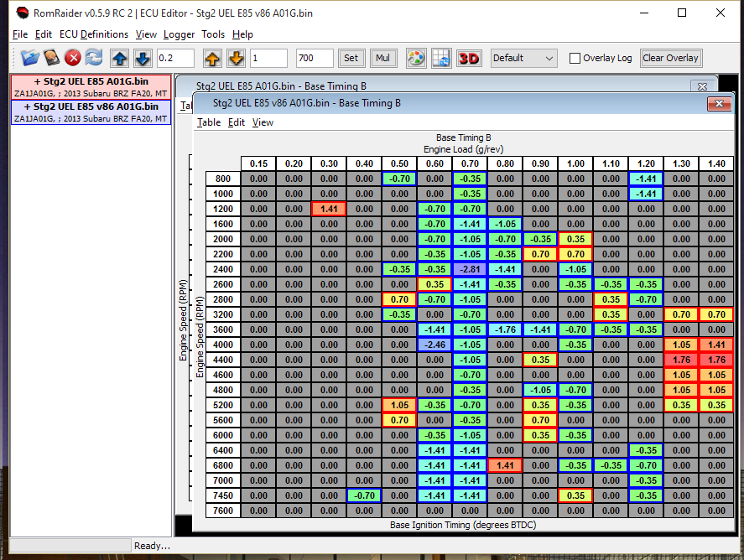Click the fine increment value field showing 0.2
The height and width of the screenshot is (560, 744).
pyautogui.click(x=175, y=58)
